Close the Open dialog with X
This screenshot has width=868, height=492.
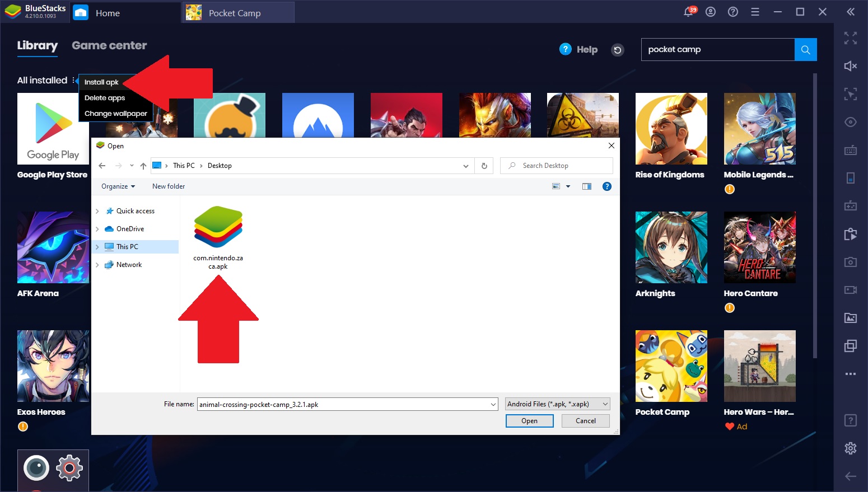coord(611,146)
